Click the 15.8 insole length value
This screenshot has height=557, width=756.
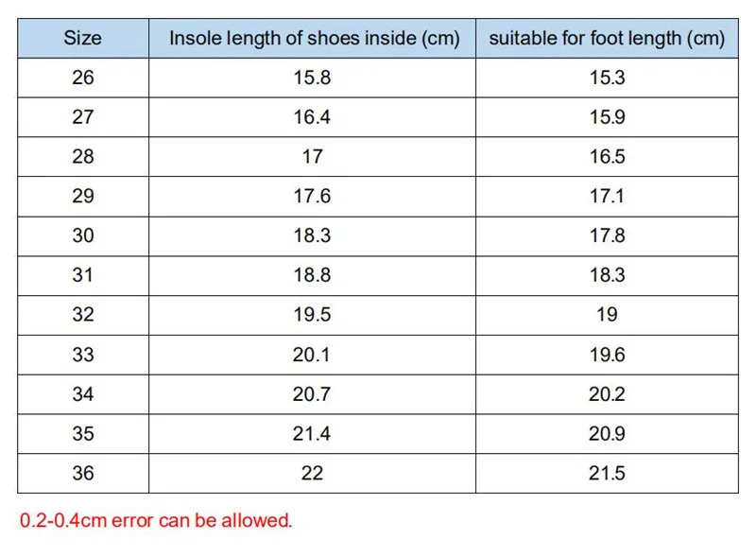tap(312, 78)
